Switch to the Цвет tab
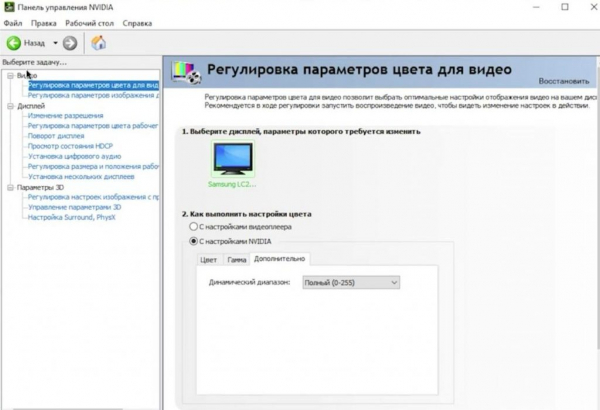Screen dimensions: 600x410 point(209,260)
